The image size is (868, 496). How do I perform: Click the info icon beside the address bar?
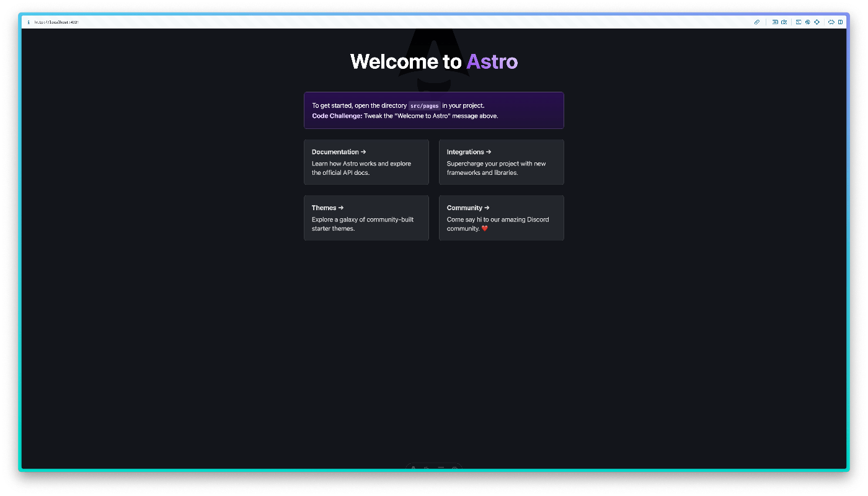tap(29, 22)
